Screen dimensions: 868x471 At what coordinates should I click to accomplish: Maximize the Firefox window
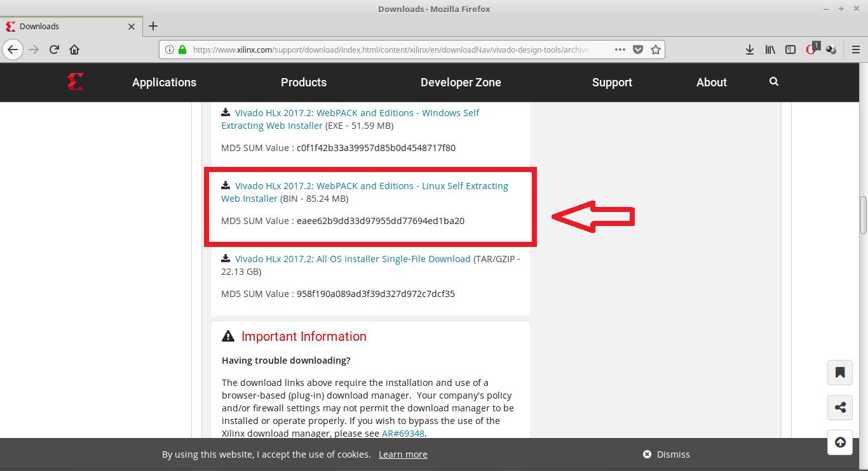841,9
